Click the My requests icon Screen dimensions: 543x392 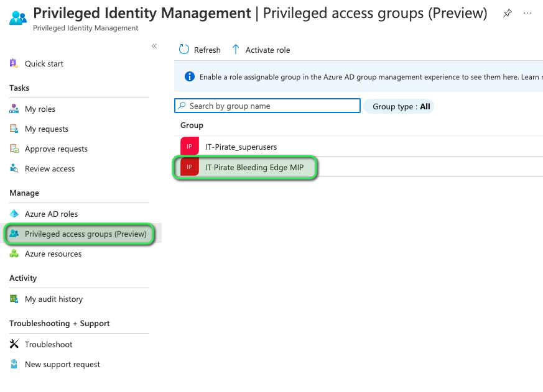click(x=14, y=129)
